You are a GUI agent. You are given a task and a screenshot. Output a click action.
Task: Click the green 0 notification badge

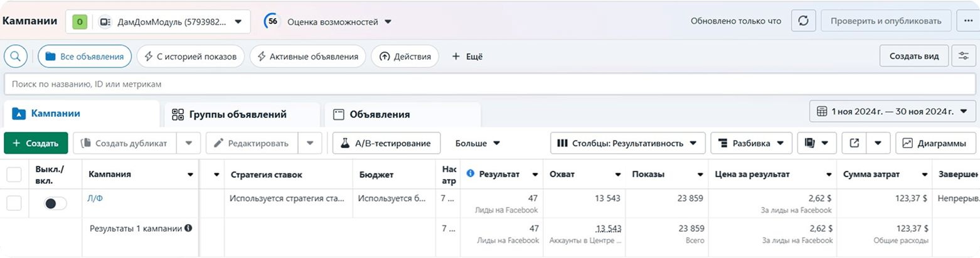(x=80, y=21)
